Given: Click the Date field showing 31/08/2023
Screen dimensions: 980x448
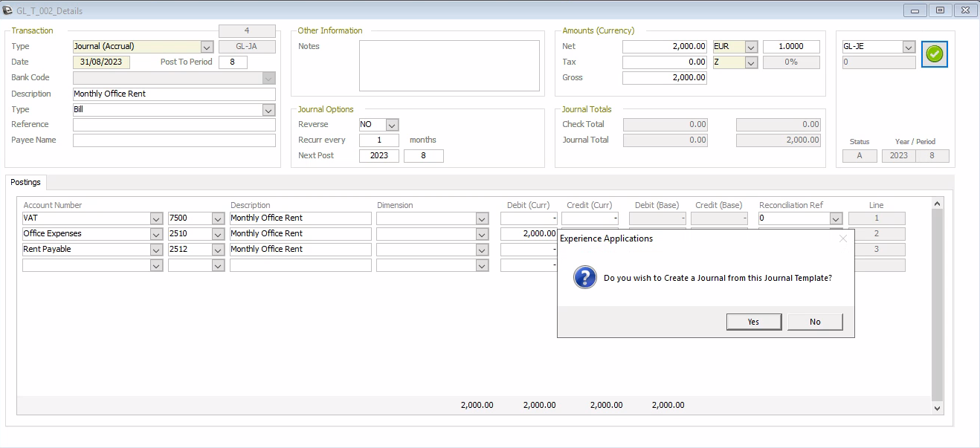Looking at the screenshot, I should (101, 62).
